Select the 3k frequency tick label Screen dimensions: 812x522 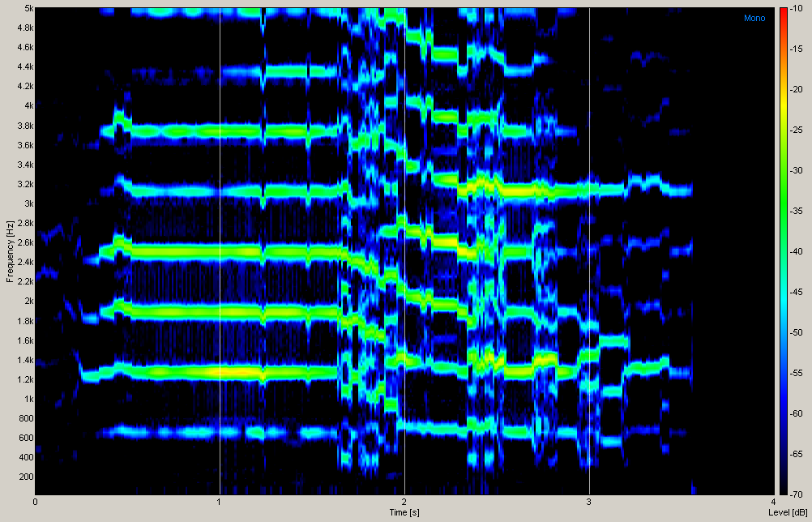point(28,203)
